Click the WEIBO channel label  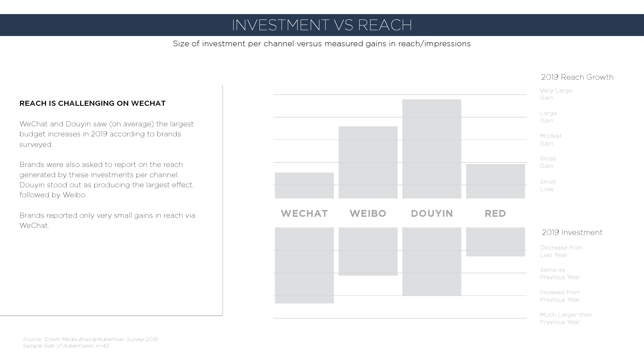pos(368,214)
